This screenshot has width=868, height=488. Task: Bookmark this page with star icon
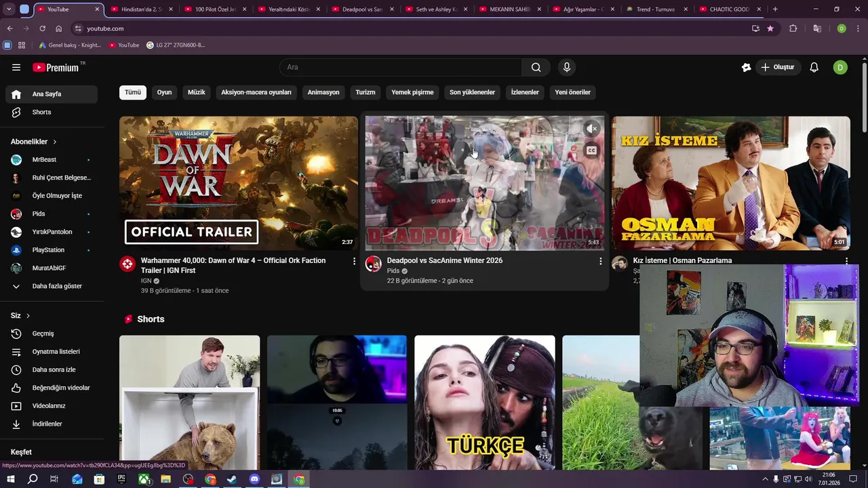tap(770, 28)
